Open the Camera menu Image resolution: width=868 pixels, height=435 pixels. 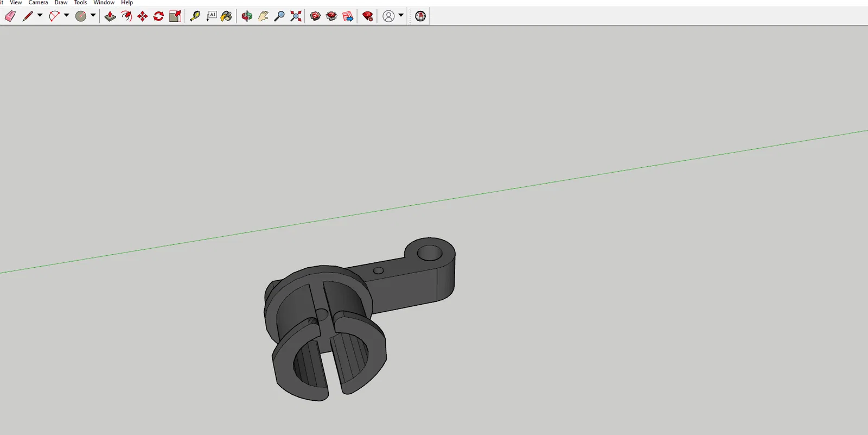38,3
